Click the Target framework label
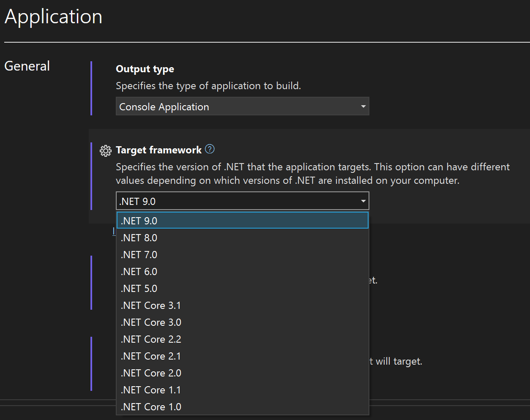 coord(158,150)
